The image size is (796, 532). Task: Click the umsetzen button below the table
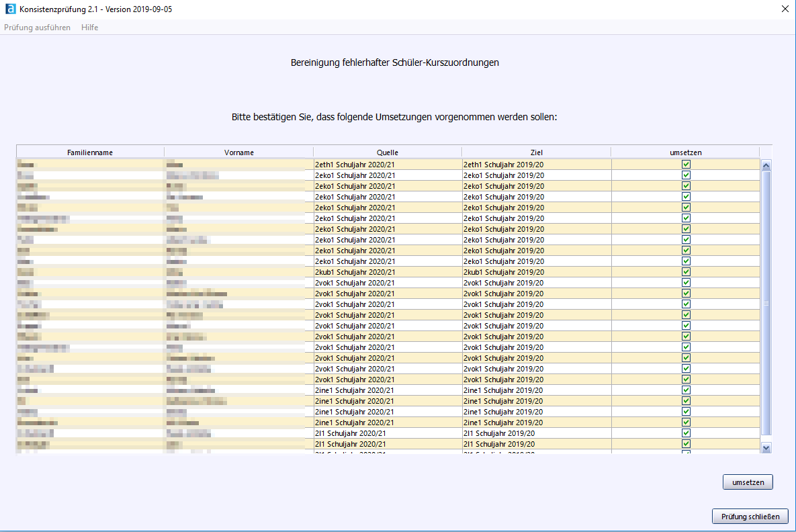748,482
